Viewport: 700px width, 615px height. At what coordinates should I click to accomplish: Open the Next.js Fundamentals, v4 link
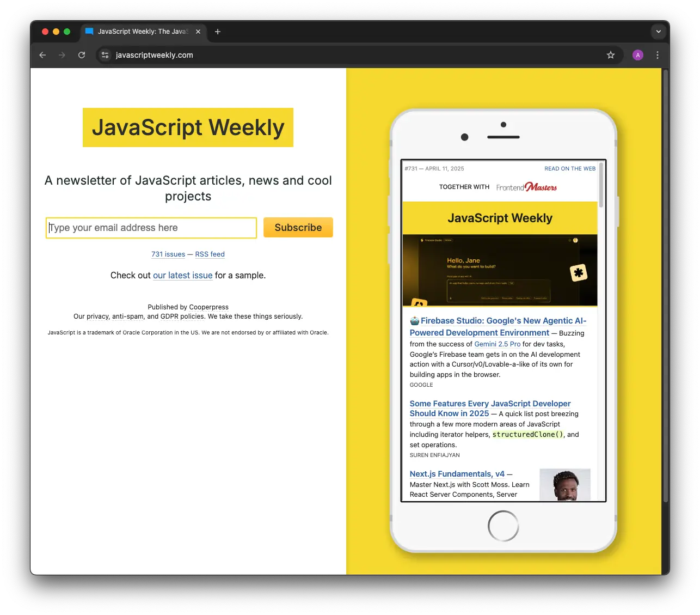pos(457,474)
